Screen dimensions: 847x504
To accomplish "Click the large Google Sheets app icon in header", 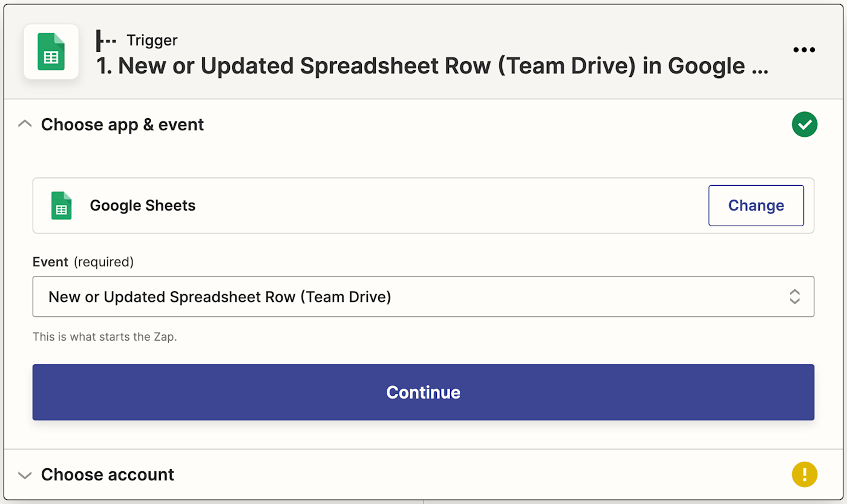I will pos(51,51).
